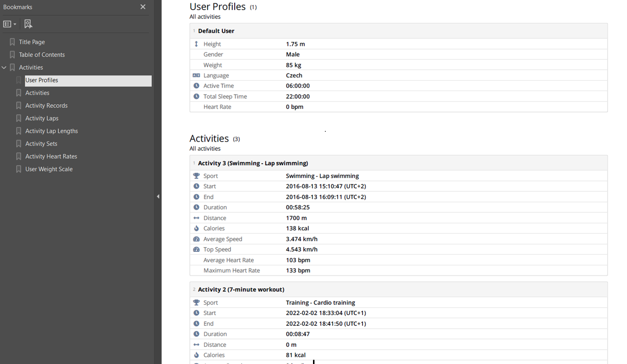This screenshot has height=364, width=627.
Task: Jump to the Activity Records bookmark
Action: 47,106
